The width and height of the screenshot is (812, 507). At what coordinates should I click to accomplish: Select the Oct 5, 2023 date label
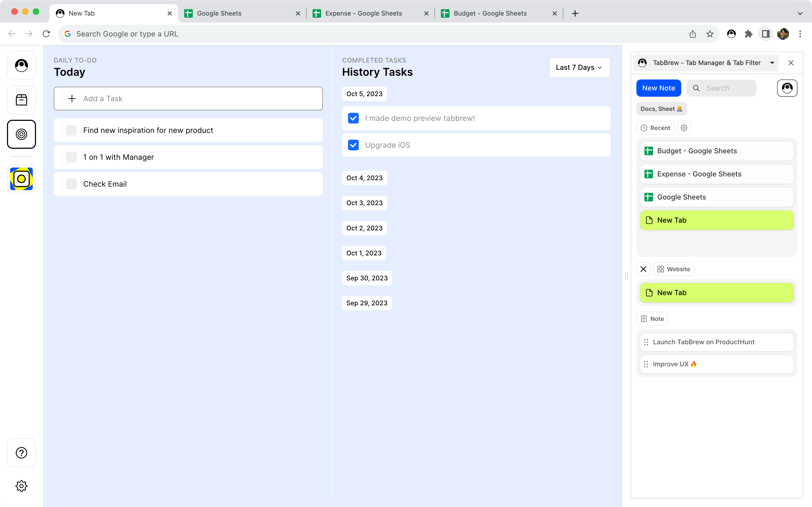[364, 94]
